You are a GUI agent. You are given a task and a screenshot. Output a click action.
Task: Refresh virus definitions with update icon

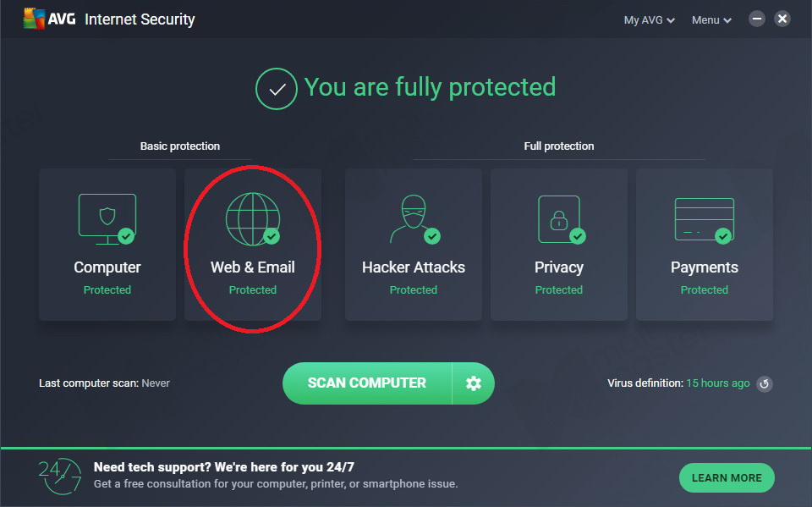pos(765,383)
